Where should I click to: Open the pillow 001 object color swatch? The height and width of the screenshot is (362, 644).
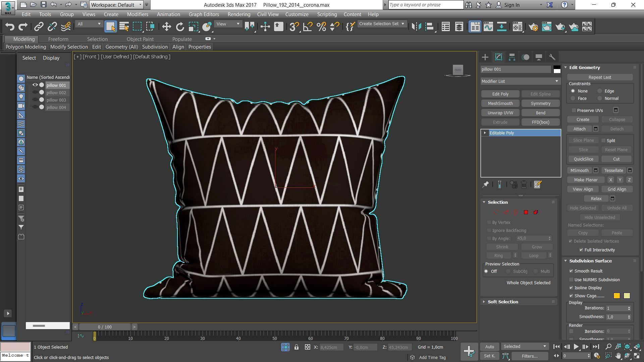(557, 69)
